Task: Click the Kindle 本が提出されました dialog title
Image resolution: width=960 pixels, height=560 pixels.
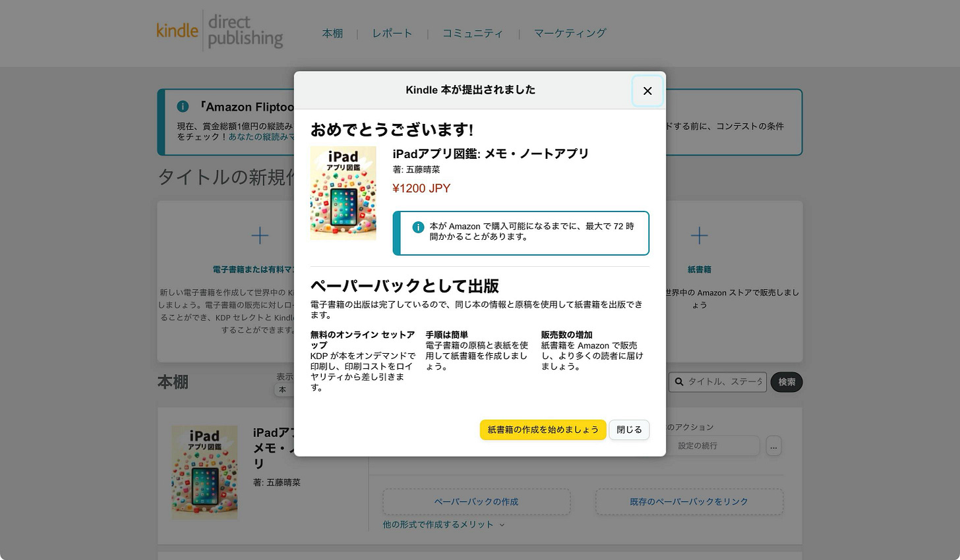Action: (x=470, y=90)
